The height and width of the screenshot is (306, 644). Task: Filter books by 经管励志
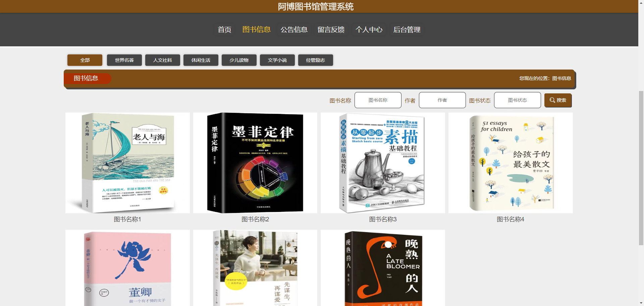(x=316, y=60)
